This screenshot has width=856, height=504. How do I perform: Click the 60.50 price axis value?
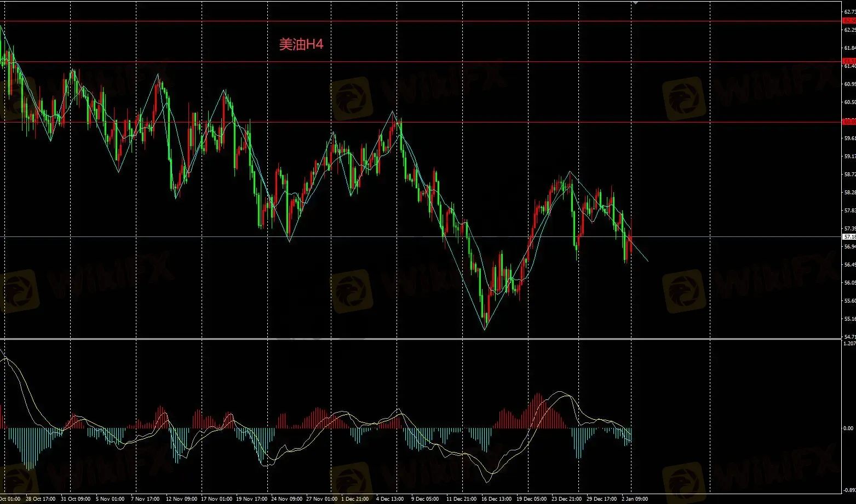[x=849, y=102]
